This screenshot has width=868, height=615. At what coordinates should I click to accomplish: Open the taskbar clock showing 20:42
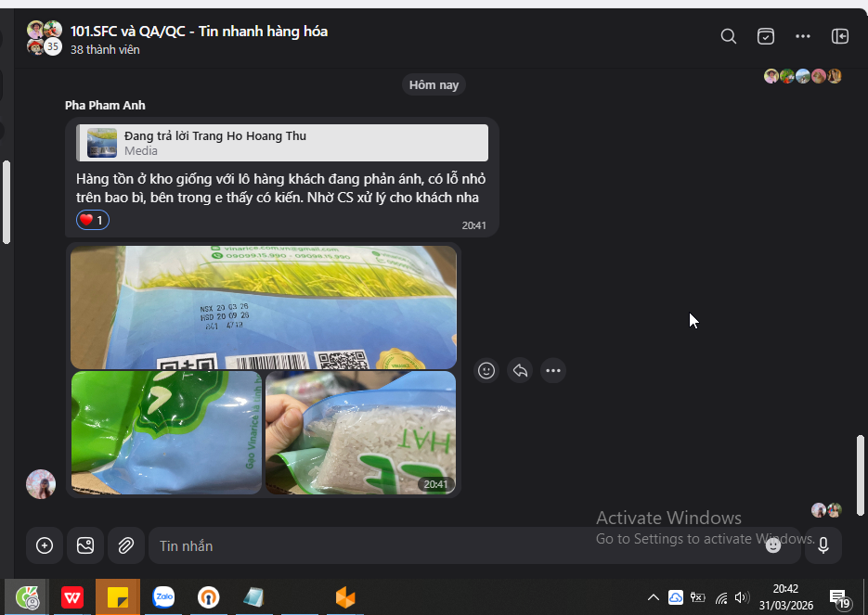pos(786,597)
